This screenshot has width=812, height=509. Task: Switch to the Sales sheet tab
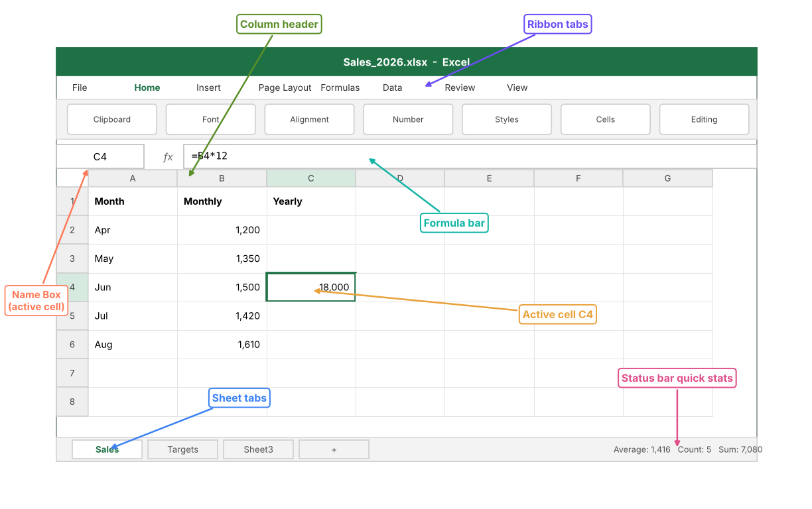point(107,449)
